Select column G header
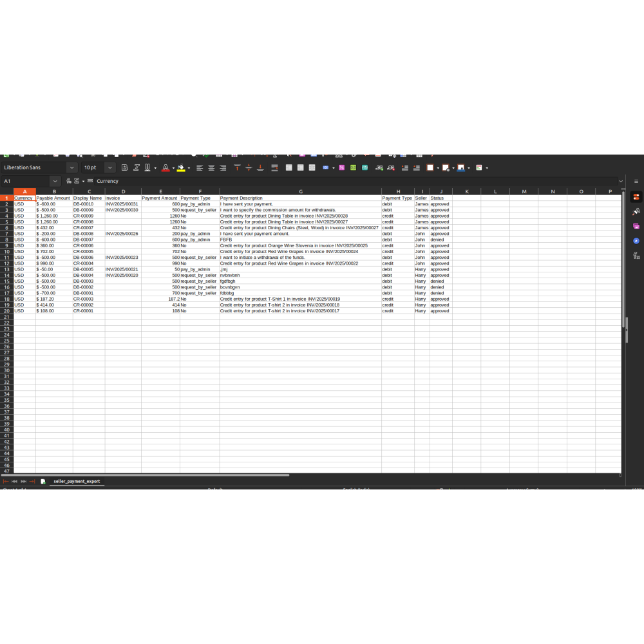The height and width of the screenshot is (644, 644). [300, 191]
